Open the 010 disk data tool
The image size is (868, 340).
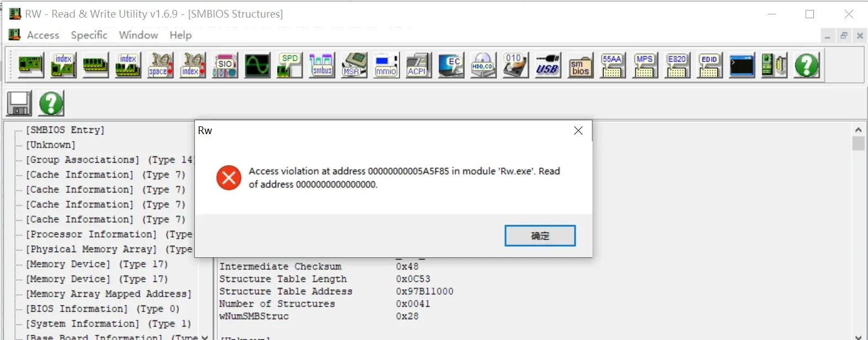[516, 65]
